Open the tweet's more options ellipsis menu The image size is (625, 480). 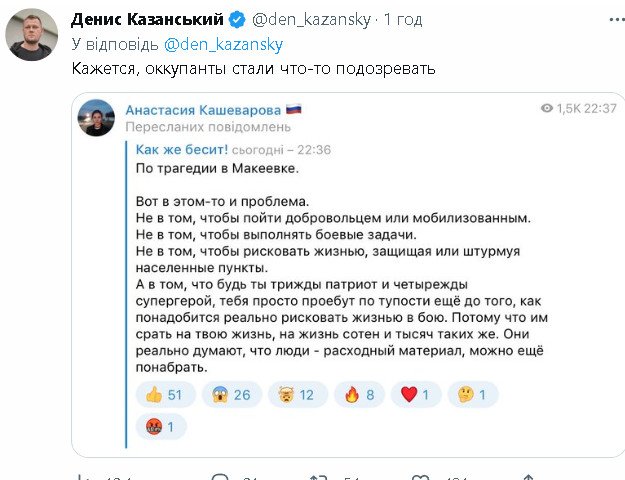(x=608, y=19)
